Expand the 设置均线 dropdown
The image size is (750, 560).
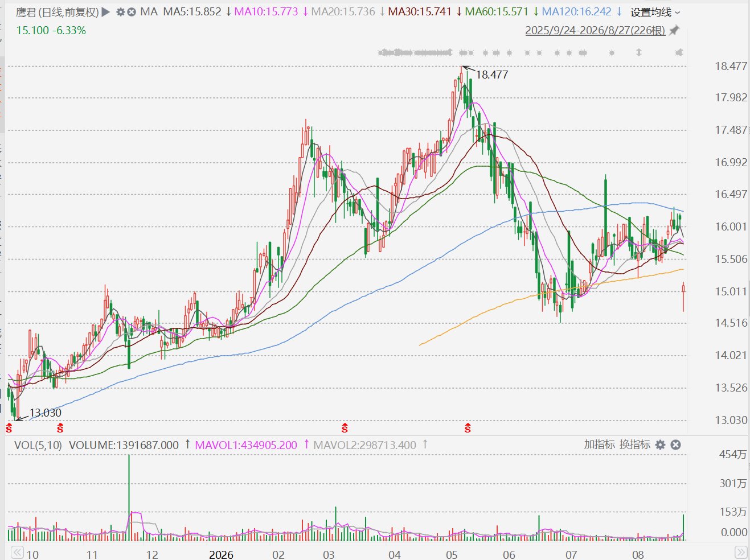[655, 12]
